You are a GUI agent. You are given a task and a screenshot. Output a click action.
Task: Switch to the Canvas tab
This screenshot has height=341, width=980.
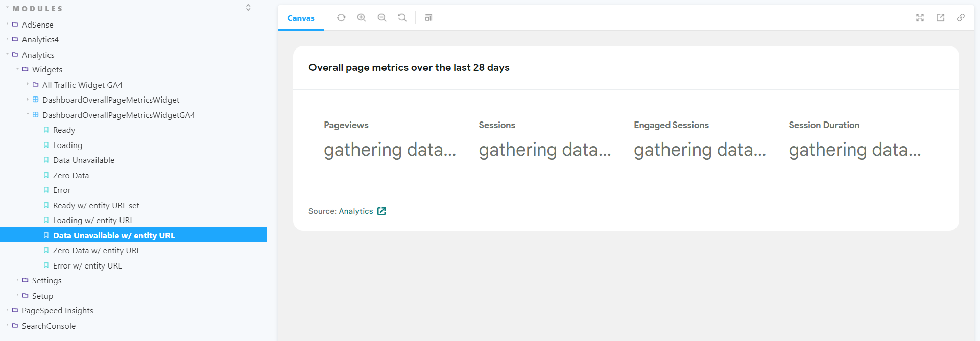point(301,18)
